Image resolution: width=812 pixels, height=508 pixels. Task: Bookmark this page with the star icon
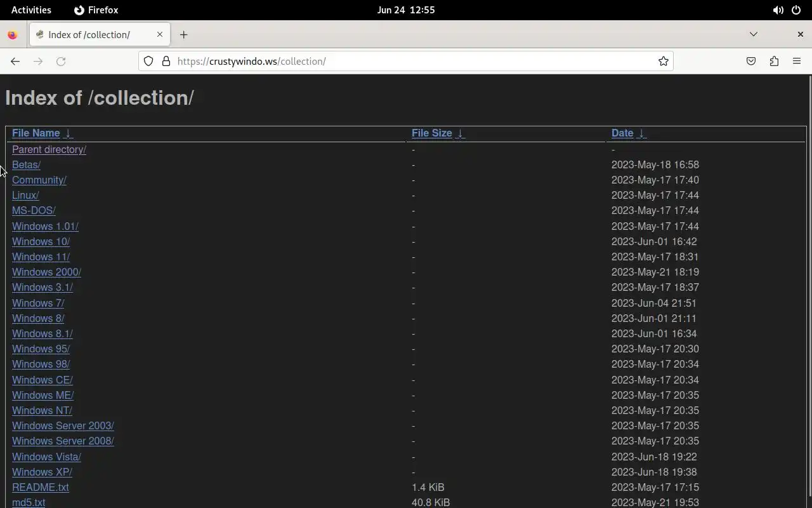(664, 61)
